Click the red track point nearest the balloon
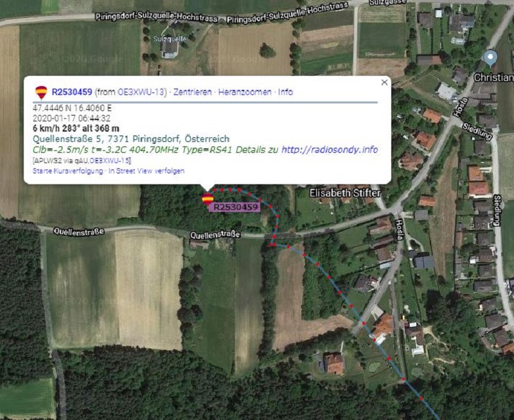 (x=215, y=189)
